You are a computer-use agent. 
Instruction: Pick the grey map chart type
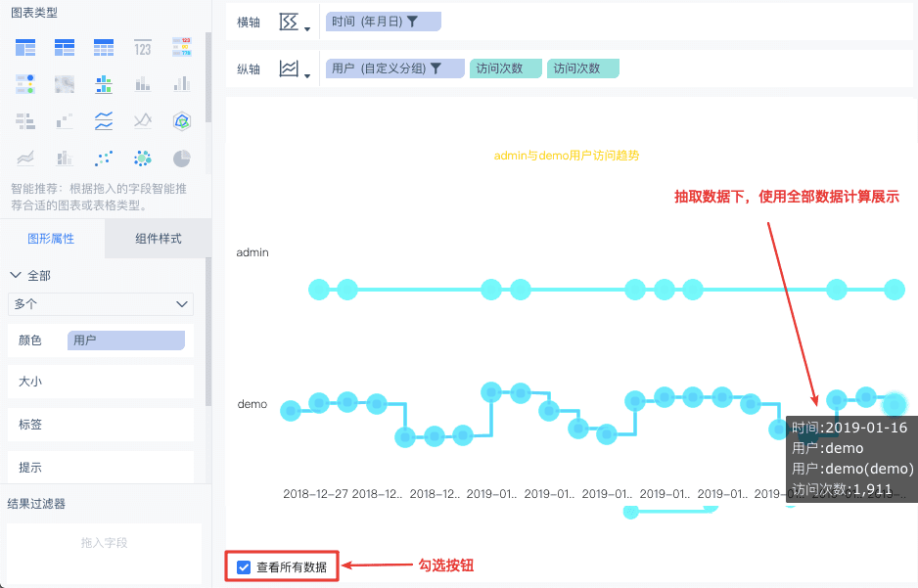65,84
